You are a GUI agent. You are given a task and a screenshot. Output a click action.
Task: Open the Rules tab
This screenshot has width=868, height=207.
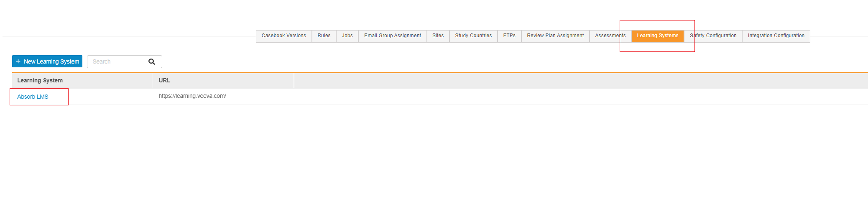tap(324, 36)
